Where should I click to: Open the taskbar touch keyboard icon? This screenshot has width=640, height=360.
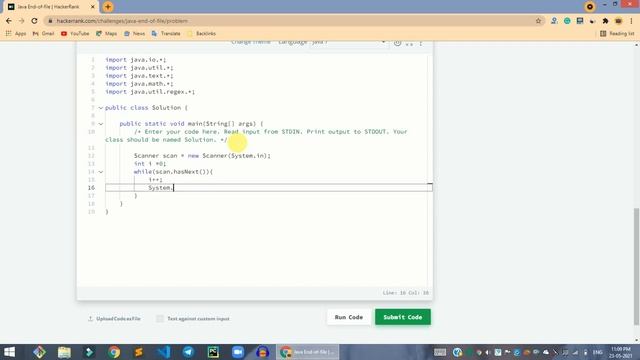440,352
